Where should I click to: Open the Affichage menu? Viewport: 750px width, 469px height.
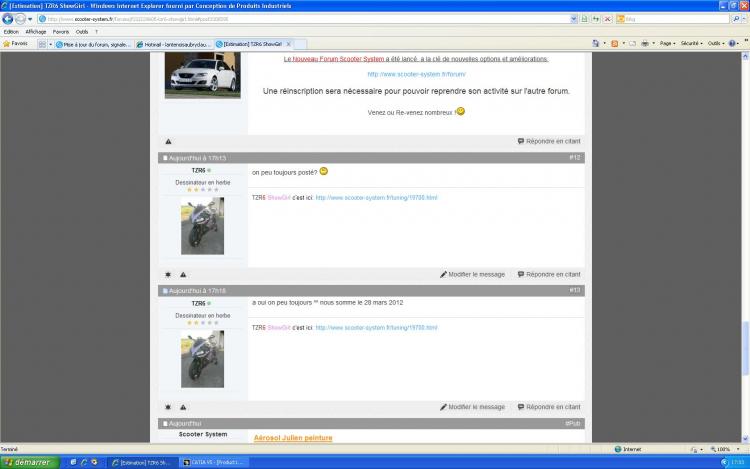click(x=36, y=32)
